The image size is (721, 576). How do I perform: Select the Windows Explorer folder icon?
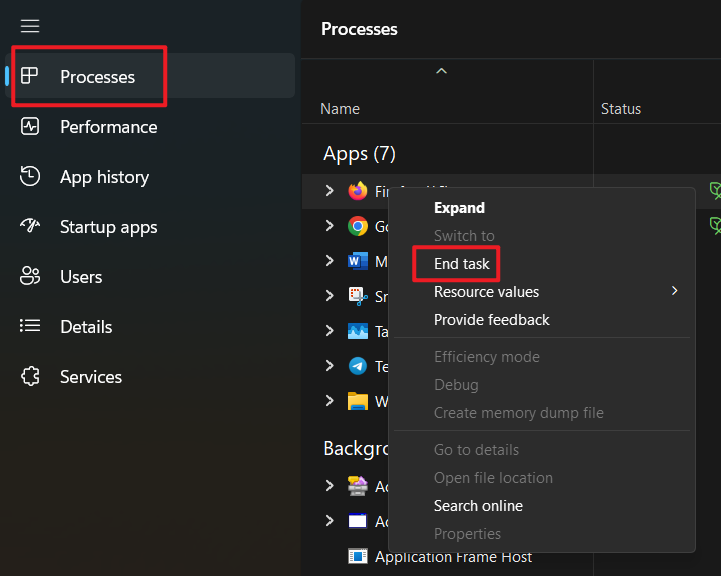(x=358, y=401)
